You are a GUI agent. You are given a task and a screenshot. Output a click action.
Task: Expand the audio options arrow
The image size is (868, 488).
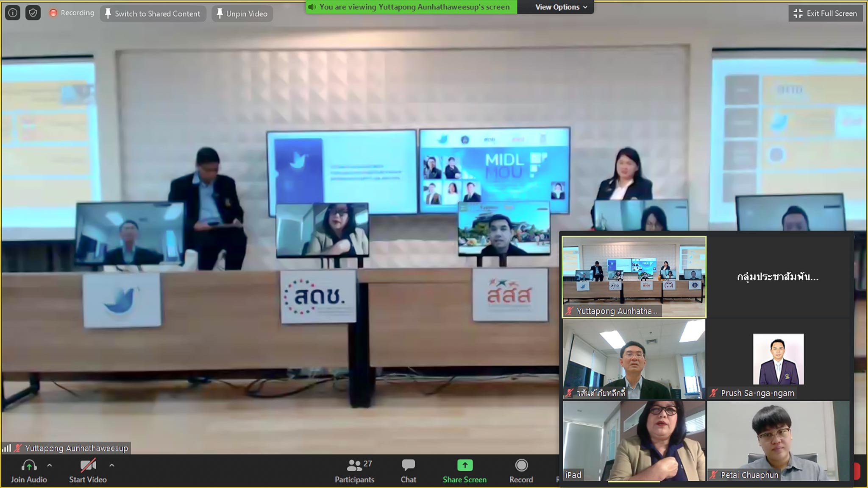pyautogui.click(x=50, y=465)
